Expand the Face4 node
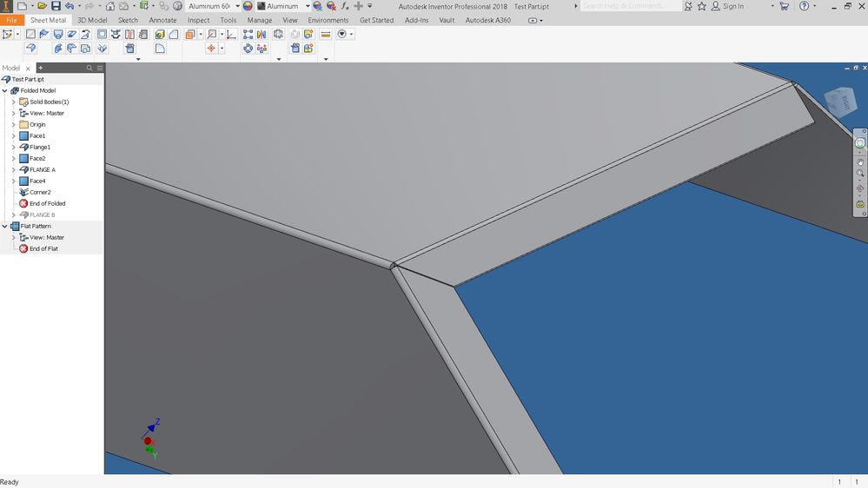 click(x=14, y=181)
